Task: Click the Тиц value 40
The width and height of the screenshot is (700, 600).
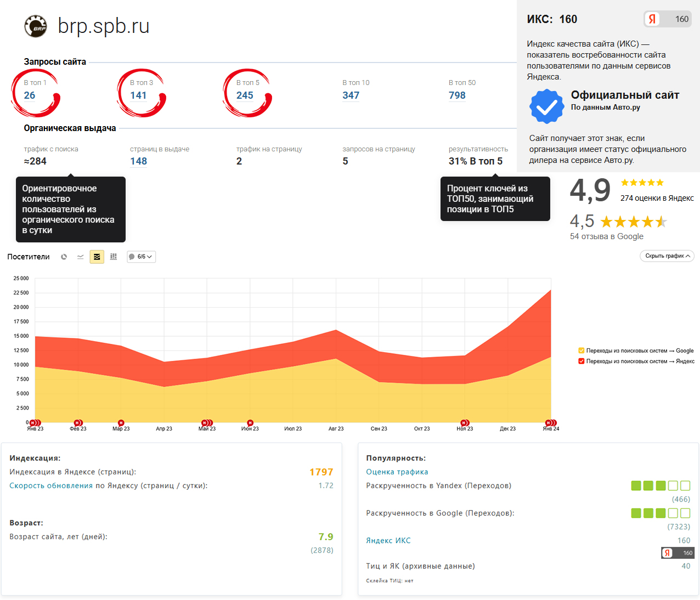Action: (x=686, y=566)
